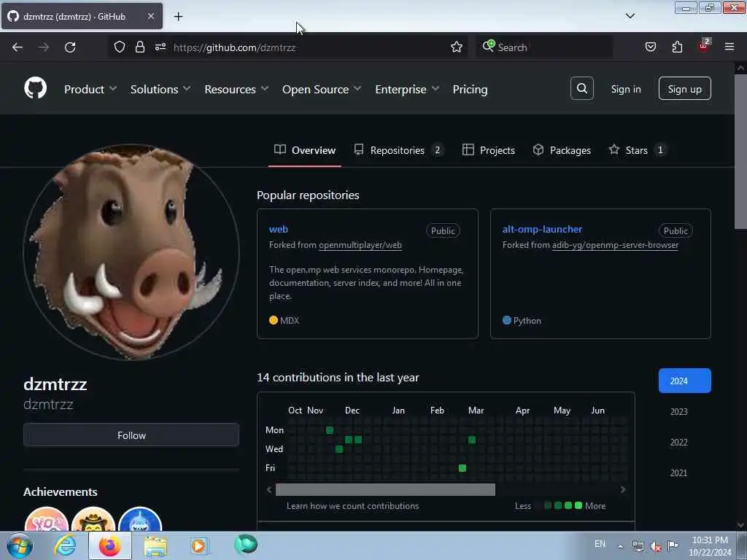Open the alt-omp-launcher repository
This screenshot has height=560, width=747.
542,229
